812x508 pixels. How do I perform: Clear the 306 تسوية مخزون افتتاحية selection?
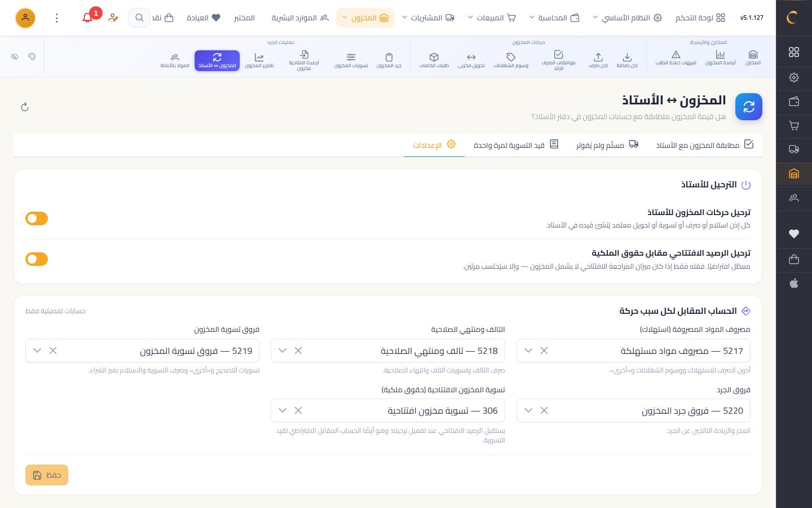pos(298,410)
